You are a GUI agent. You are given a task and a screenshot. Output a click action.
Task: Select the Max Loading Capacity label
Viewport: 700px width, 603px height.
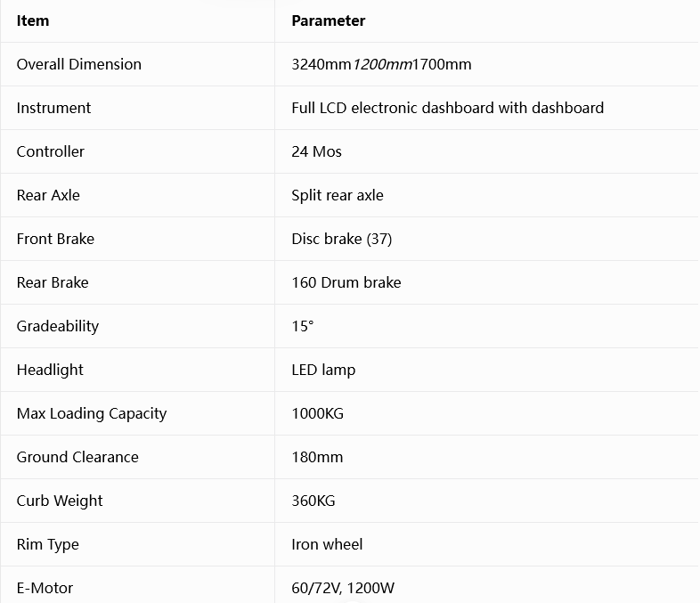point(92,414)
